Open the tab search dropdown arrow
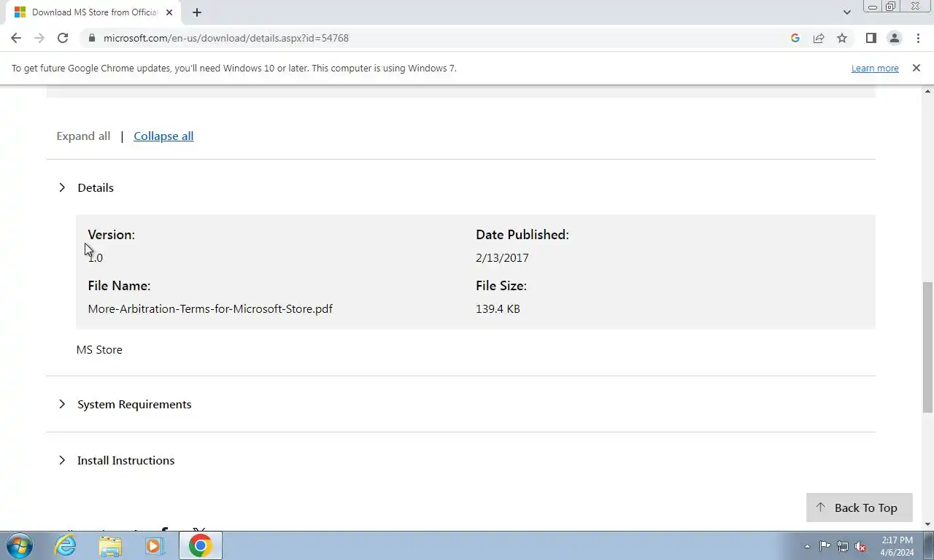This screenshot has width=934, height=560. pos(846,12)
